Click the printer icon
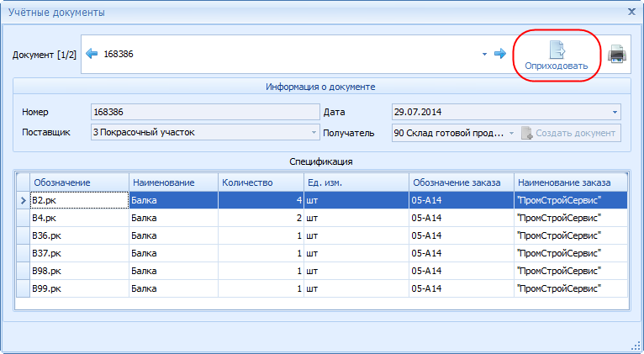The height and width of the screenshot is (354, 644). [x=617, y=55]
